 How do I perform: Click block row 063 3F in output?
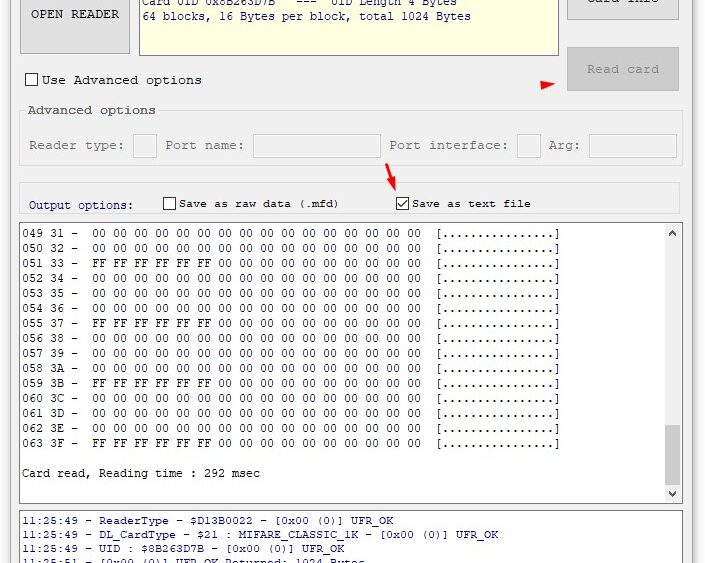coord(290,443)
